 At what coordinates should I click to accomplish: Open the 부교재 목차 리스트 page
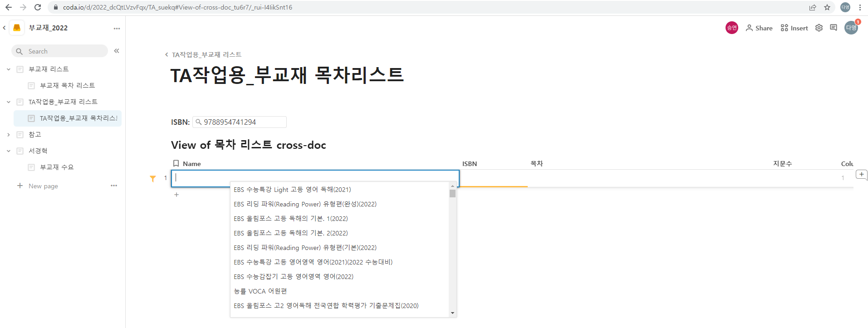click(x=68, y=85)
